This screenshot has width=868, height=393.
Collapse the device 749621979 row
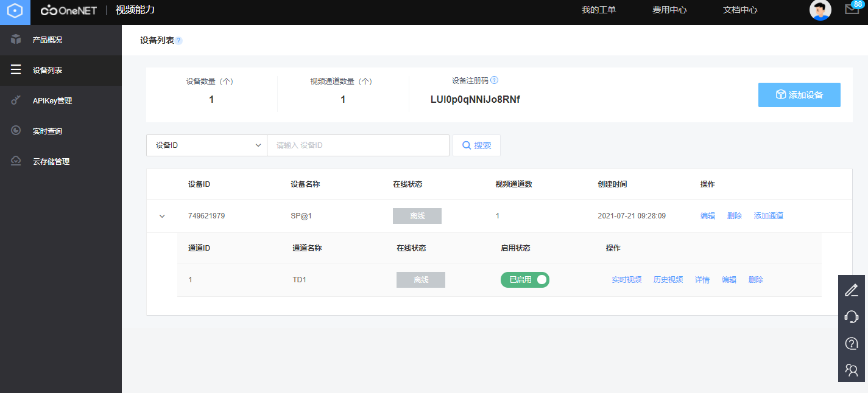162,216
